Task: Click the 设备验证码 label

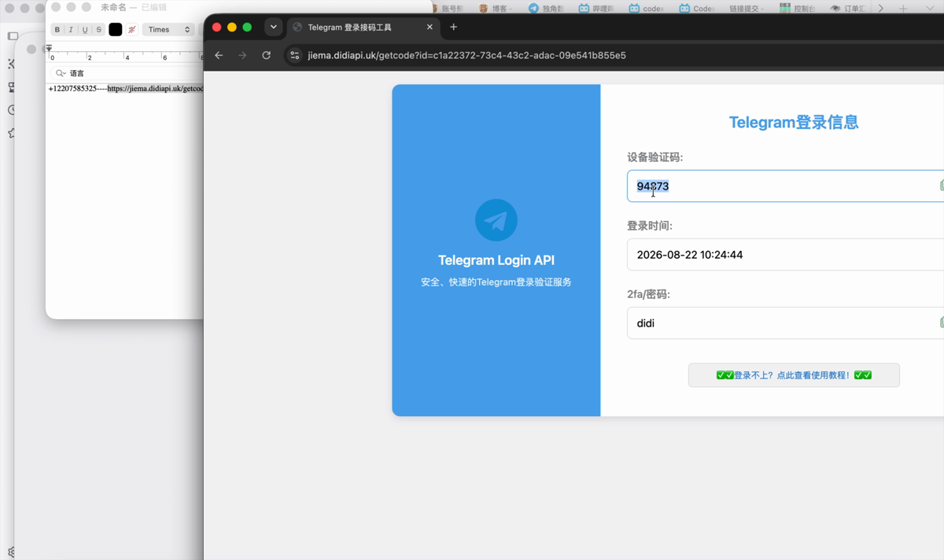Action: [x=655, y=157]
